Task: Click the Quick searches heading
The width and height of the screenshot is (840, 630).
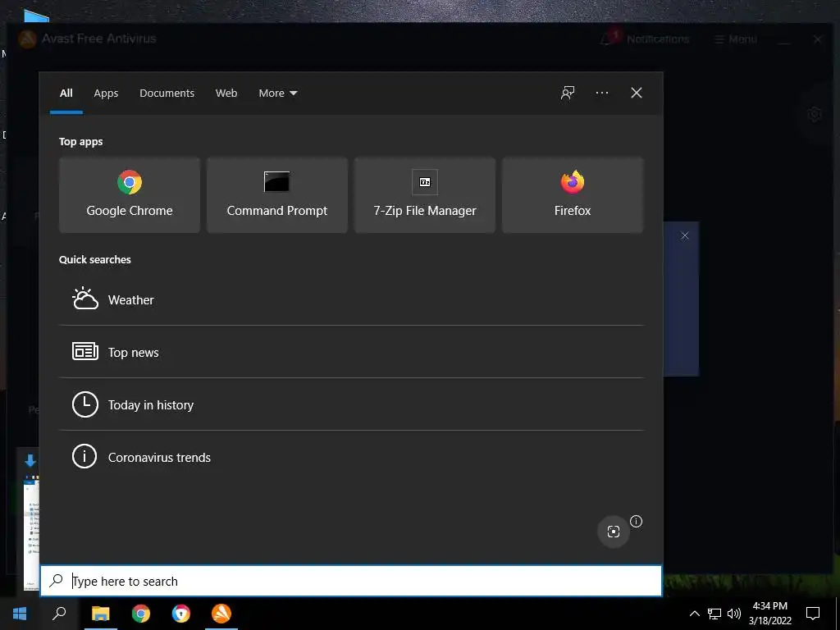Action: coord(95,259)
